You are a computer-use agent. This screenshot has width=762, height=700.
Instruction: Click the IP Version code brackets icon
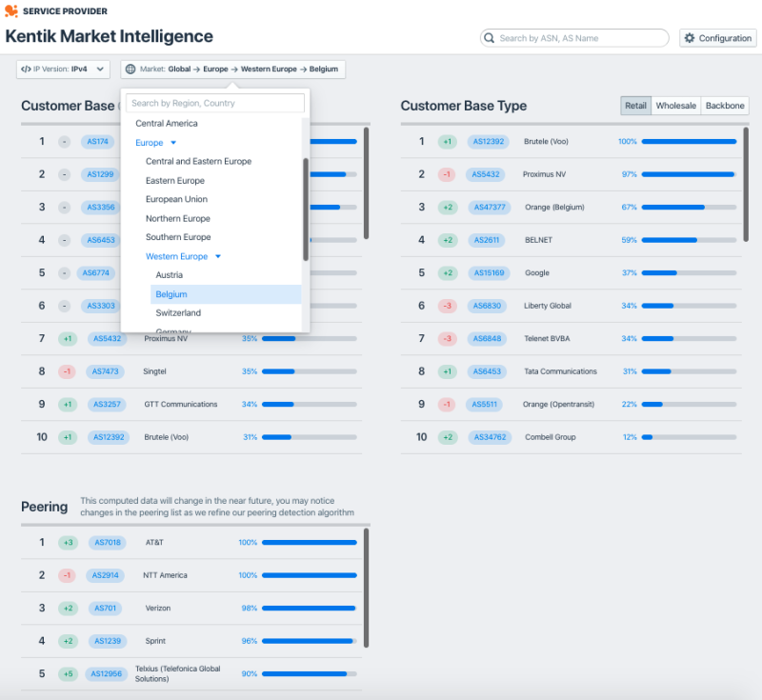[26, 69]
